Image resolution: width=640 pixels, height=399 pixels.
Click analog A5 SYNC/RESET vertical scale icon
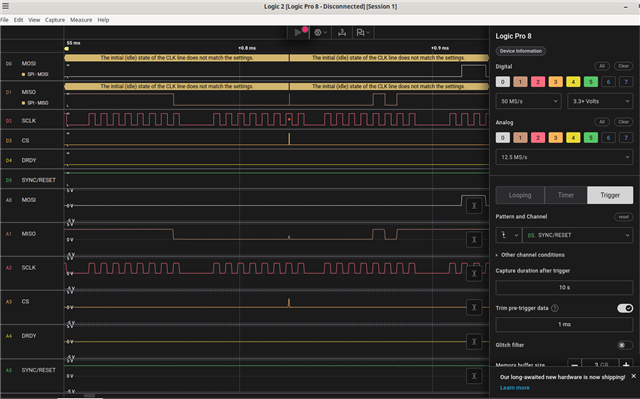click(x=474, y=376)
